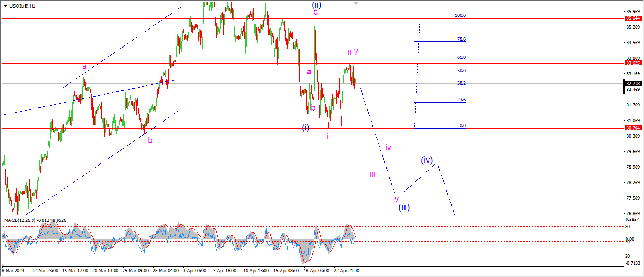
Task: Select the red 80.704 price label
Action: pos(632,128)
